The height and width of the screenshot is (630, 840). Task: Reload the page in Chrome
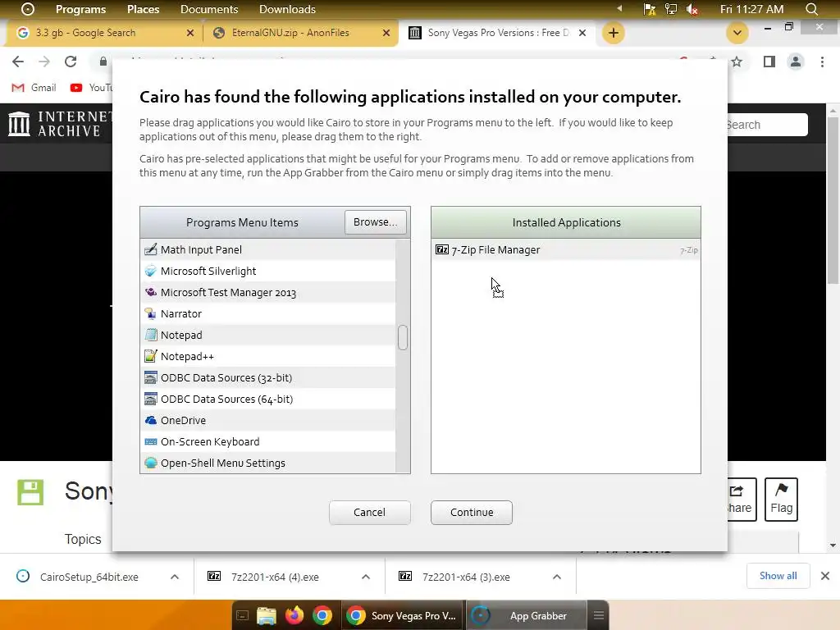click(71, 62)
